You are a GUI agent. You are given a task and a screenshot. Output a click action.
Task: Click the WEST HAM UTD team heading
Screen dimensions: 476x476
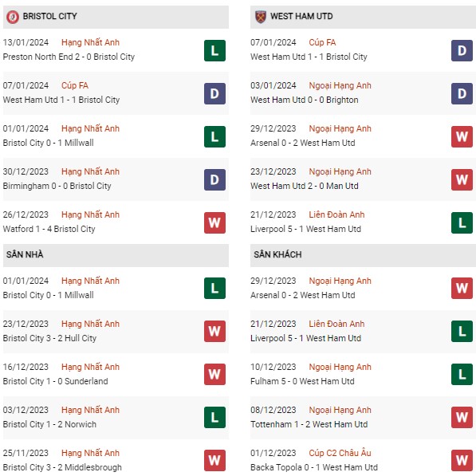click(301, 16)
